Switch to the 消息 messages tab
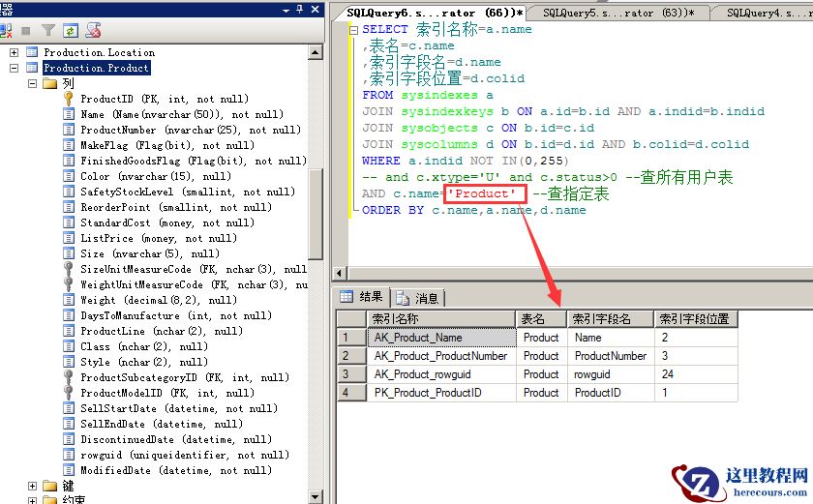This screenshot has height=504, width=813. coord(417,298)
